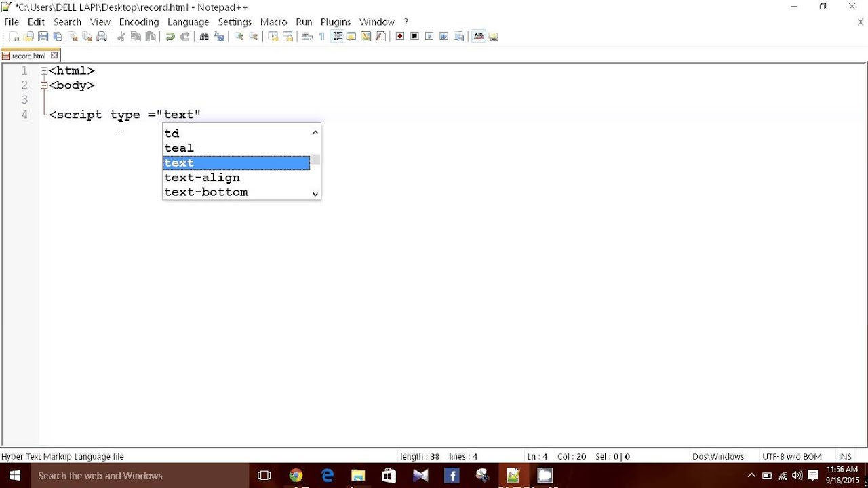Choose "text-align" from autocomplete list
868x488 pixels.
(236, 178)
